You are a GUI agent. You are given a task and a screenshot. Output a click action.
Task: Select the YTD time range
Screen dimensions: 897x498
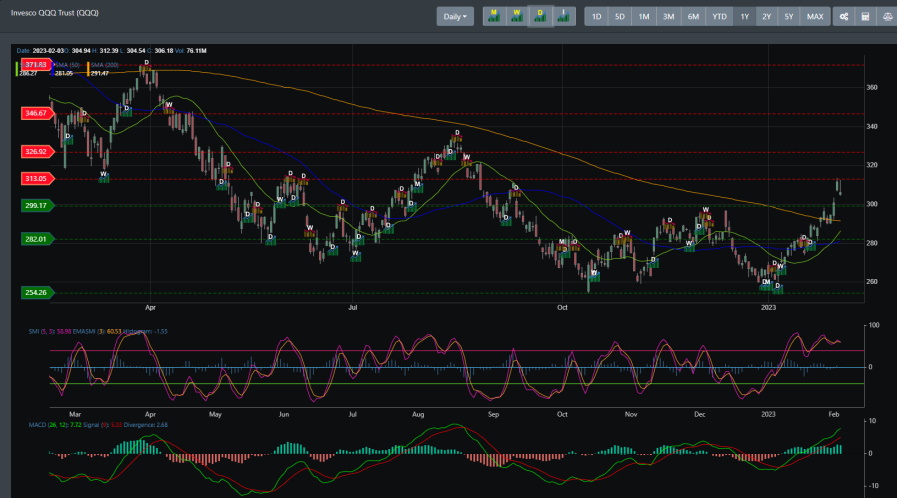coord(719,17)
